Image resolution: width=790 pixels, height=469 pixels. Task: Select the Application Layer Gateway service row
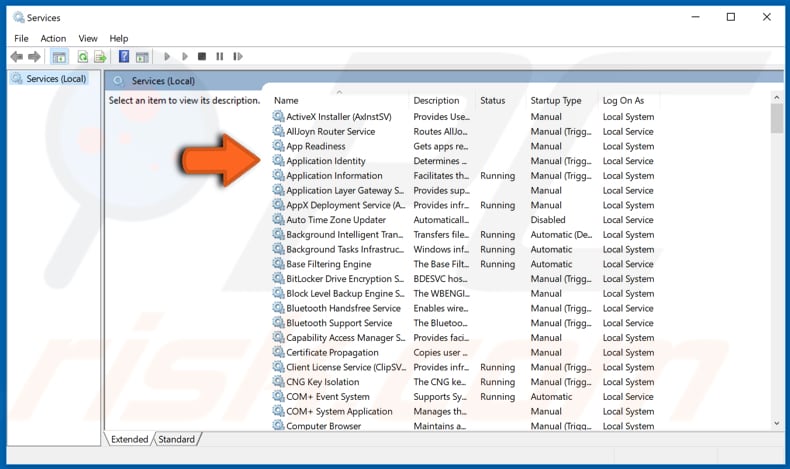point(464,190)
